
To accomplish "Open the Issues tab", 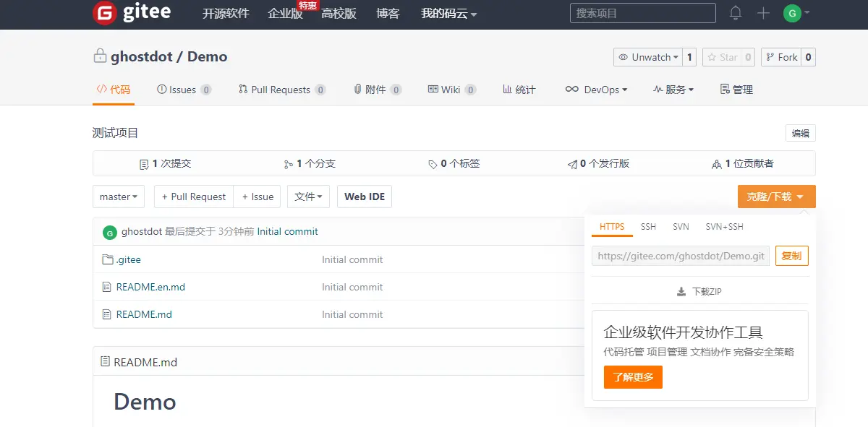I will pos(184,90).
